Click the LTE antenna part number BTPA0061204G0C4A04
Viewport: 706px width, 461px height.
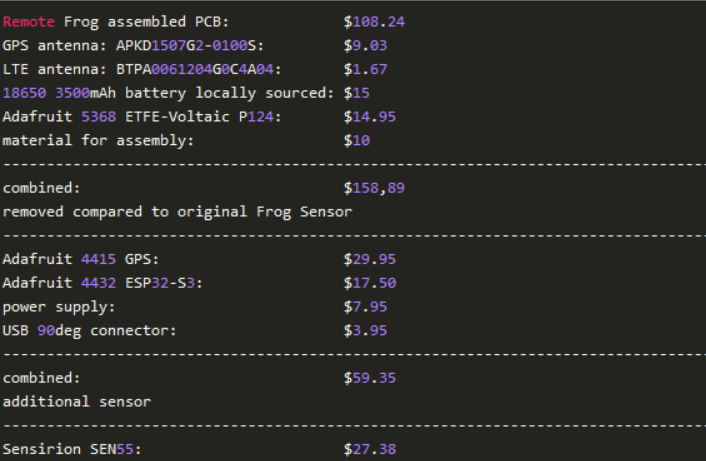pos(200,69)
